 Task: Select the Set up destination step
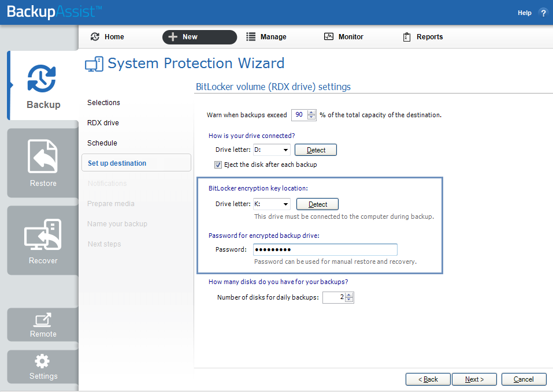(x=136, y=163)
